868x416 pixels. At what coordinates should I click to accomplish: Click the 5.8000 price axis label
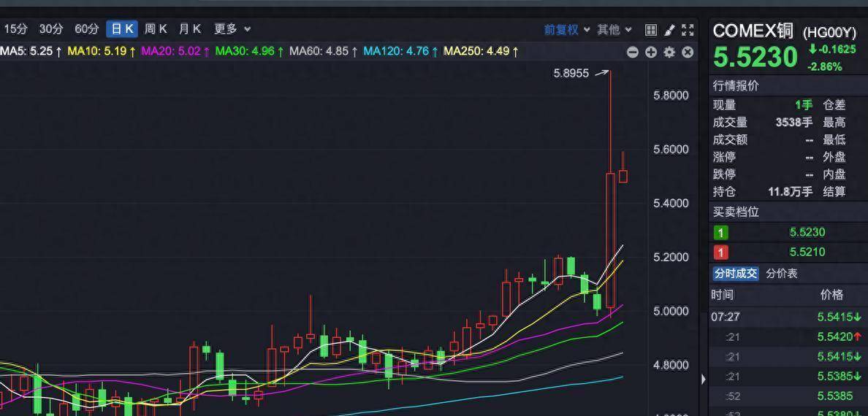click(x=671, y=96)
